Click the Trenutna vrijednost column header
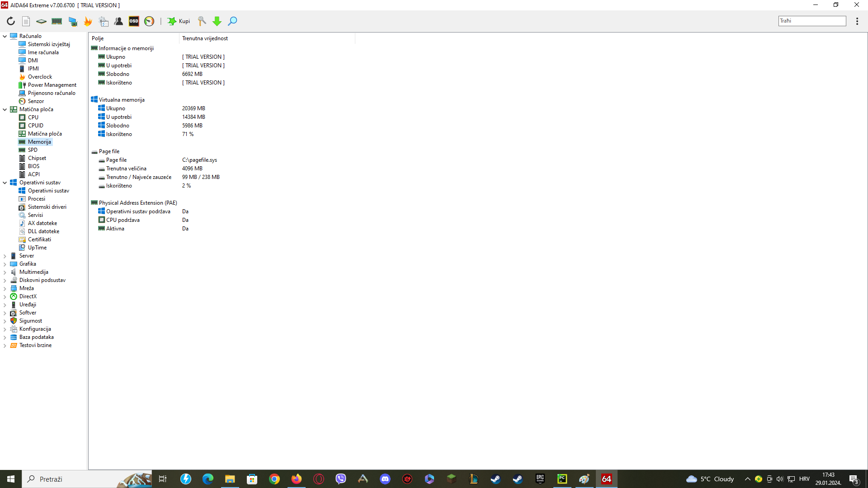The image size is (868, 488). (205, 38)
